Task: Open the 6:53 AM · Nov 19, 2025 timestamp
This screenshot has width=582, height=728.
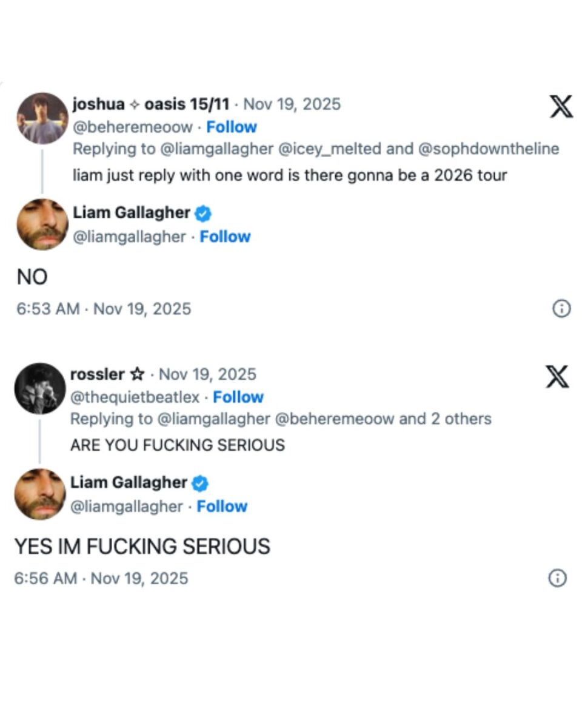Action: point(104,309)
